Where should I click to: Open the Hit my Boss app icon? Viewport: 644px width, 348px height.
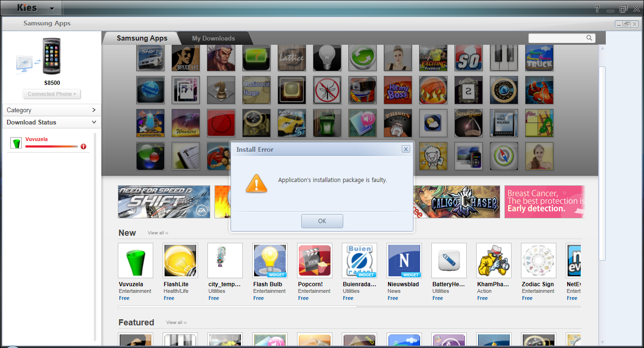pos(398,90)
